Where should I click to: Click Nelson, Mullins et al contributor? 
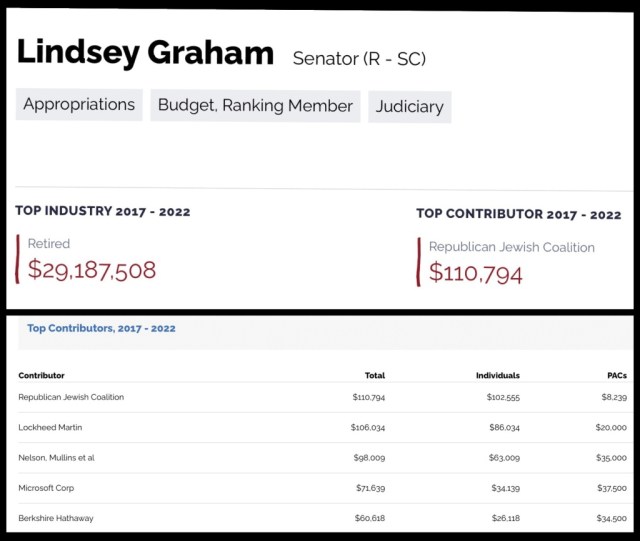[x=56, y=458]
